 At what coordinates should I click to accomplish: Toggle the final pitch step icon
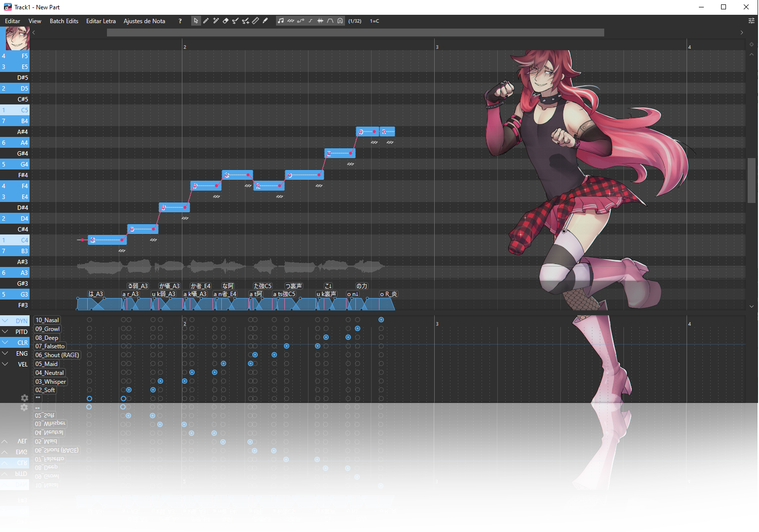pyautogui.click(x=310, y=21)
